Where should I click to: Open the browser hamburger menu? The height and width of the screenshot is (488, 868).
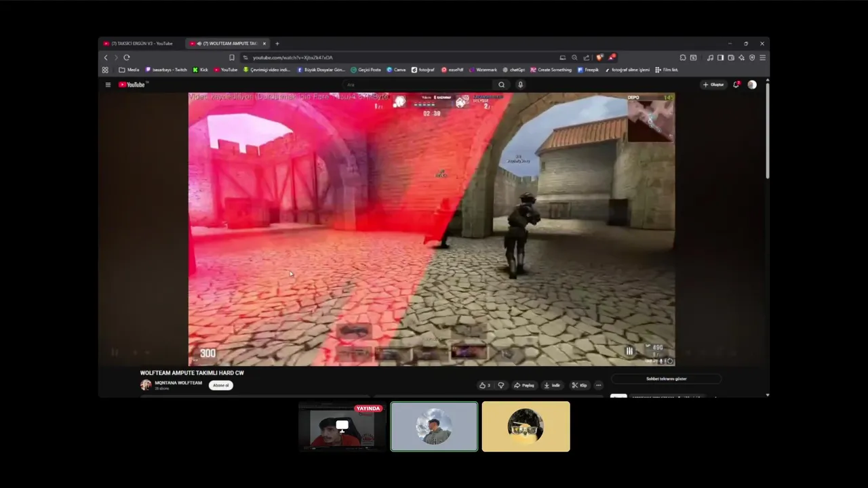point(762,58)
